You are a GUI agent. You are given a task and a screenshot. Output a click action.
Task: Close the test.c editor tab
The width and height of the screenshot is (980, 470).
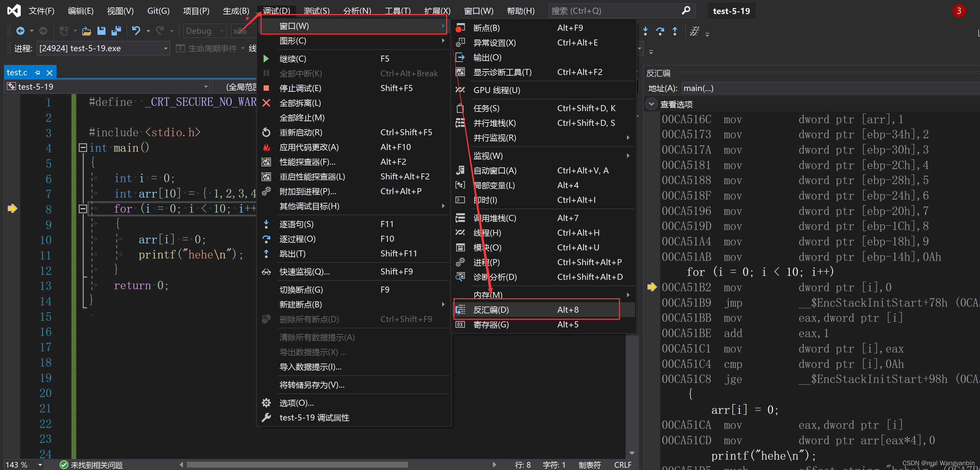click(x=50, y=72)
